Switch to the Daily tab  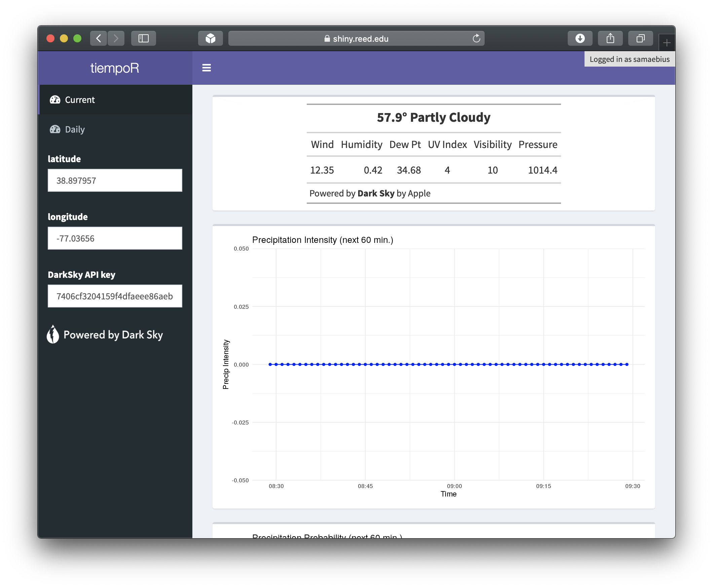pos(75,130)
